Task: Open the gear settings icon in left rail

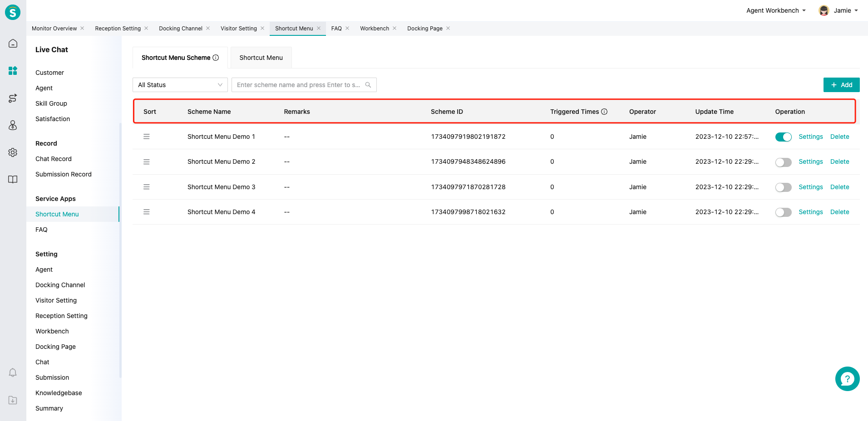Action: click(13, 152)
